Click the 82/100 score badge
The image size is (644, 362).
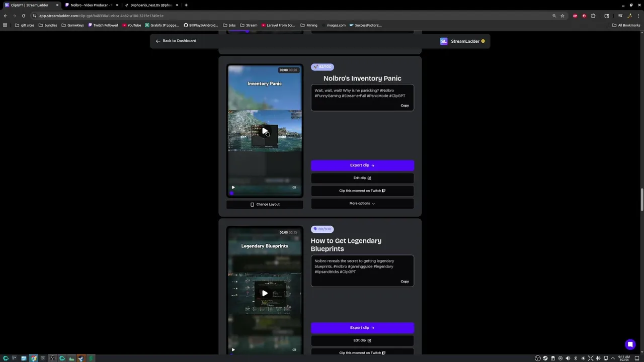(x=322, y=67)
